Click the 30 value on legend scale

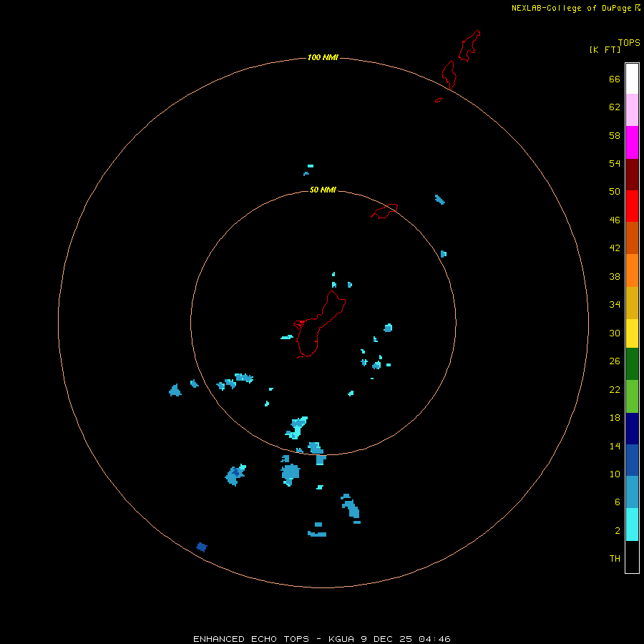point(615,333)
